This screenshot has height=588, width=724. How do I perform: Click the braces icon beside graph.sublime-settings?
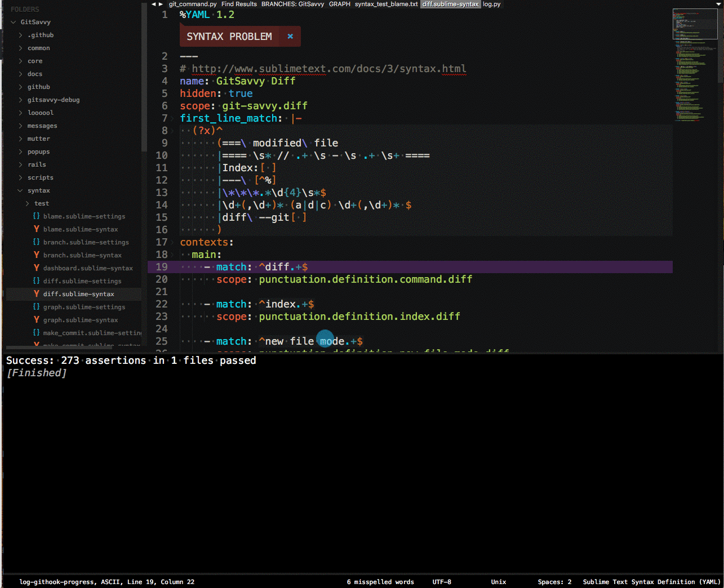[x=36, y=307]
